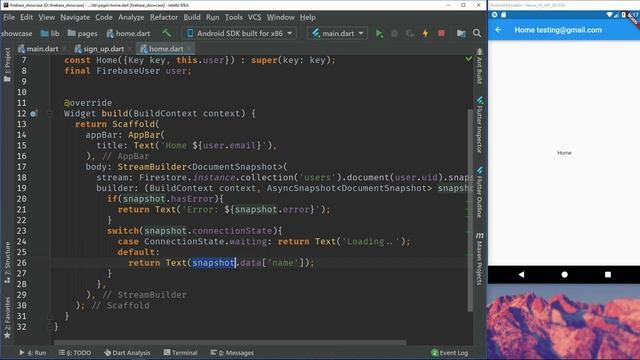Tap the emulator back arrow in app bar
This screenshot has width=640, height=360.
coord(498,30)
